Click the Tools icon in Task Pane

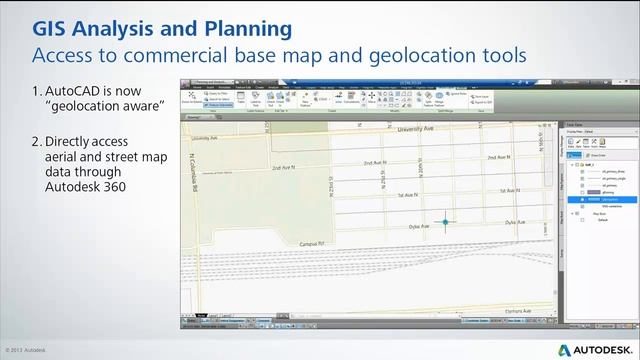[594, 143]
